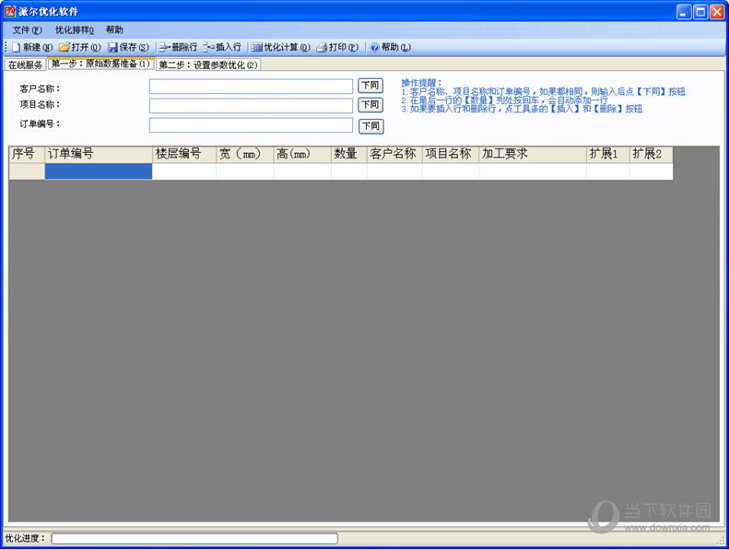Focus the 订单编号 input field

pyautogui.click(x=251, y=125)
